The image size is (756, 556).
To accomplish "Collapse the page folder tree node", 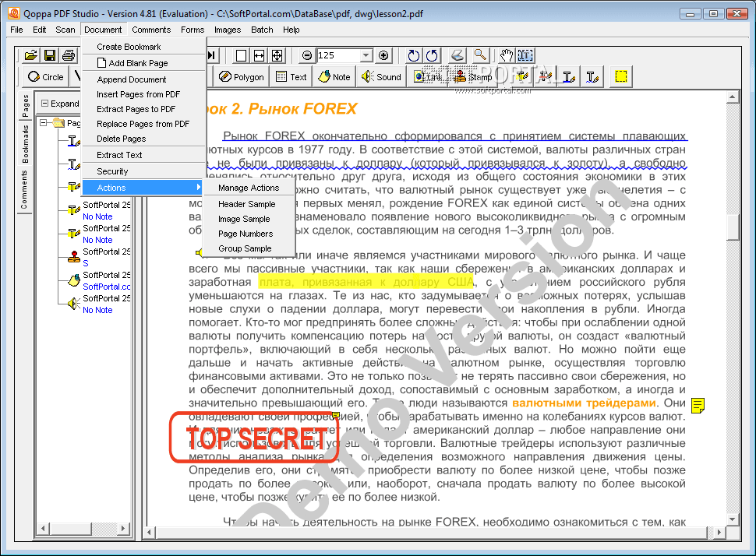I will (x=44, y=123).
